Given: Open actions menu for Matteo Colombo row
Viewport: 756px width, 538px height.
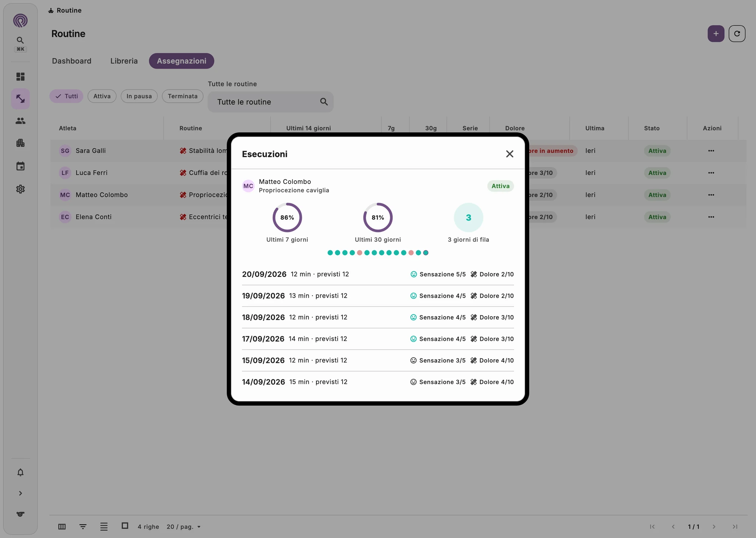Looking at the screenshot, I should (711, 195).
